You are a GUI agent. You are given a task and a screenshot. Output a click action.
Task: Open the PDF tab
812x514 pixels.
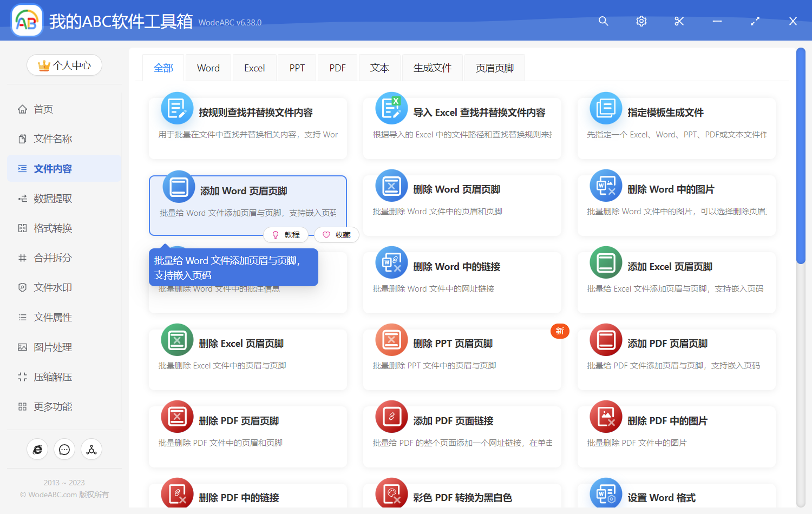pos(337,68)
